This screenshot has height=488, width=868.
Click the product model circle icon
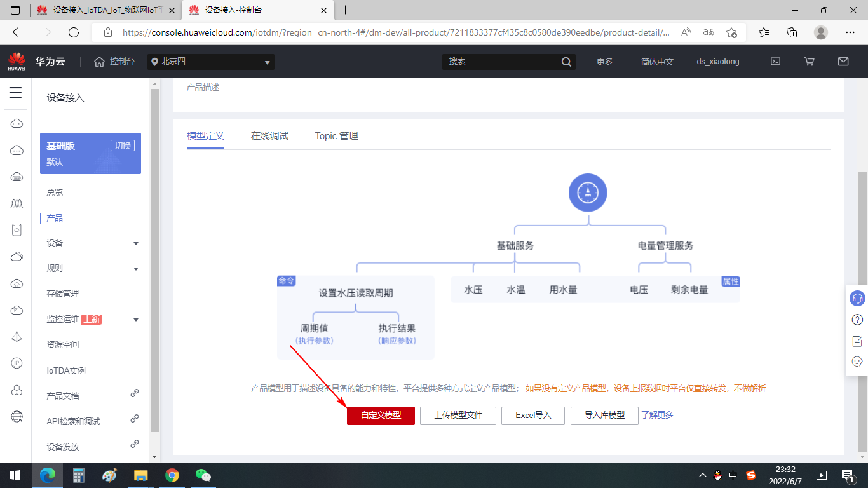coord(588,193)
